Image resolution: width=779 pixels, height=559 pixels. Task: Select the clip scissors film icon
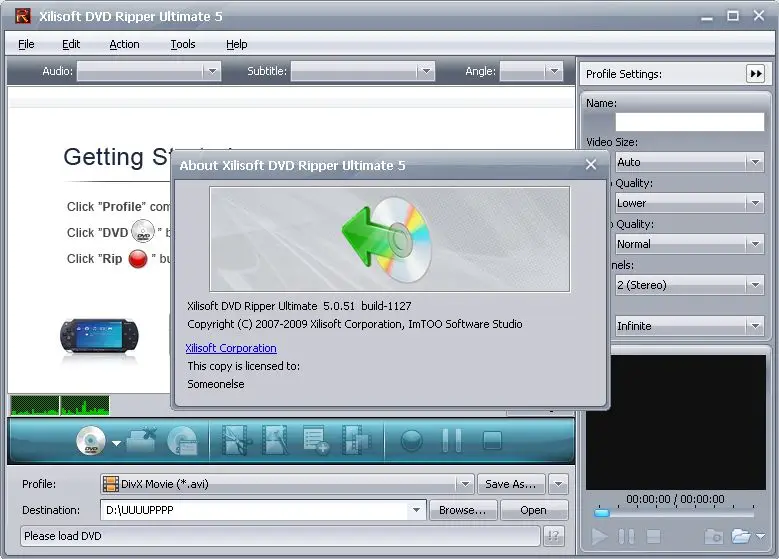point(236,440)
